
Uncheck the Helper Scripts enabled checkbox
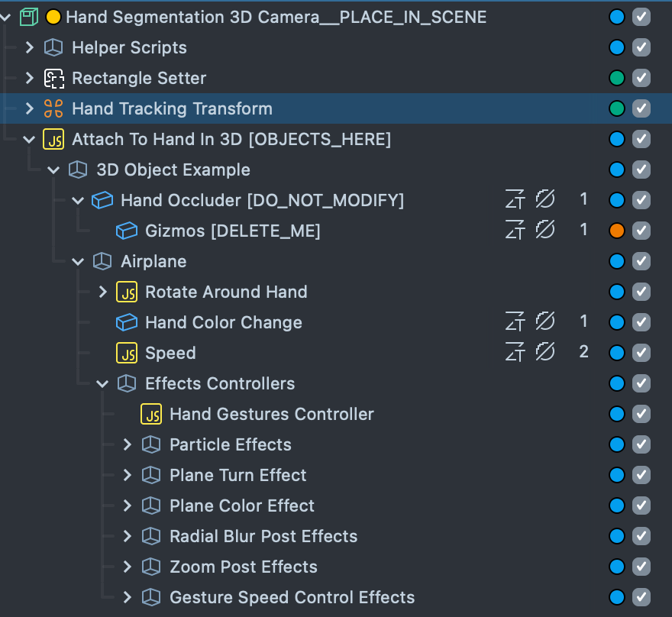pyautogui.click(x=641, y=47)
